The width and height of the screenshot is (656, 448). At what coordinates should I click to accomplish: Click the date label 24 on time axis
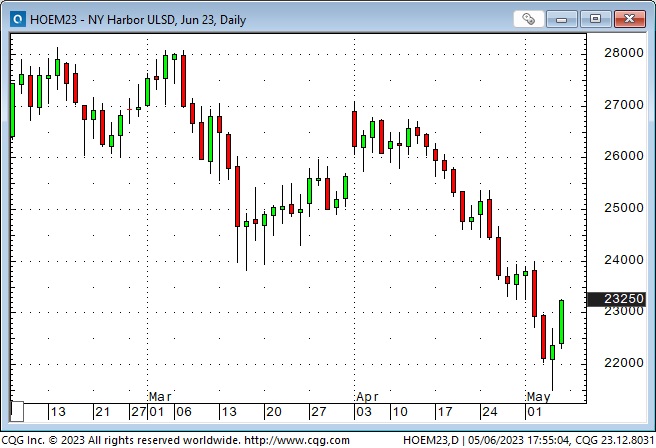[x=489, y=412]
